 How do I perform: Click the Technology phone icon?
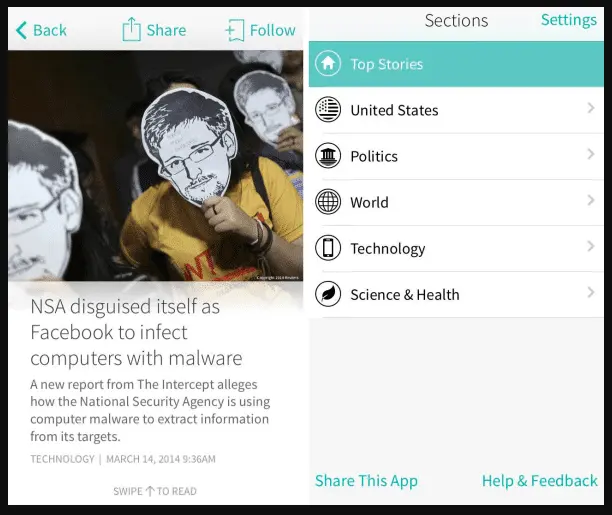click(328, 248)
